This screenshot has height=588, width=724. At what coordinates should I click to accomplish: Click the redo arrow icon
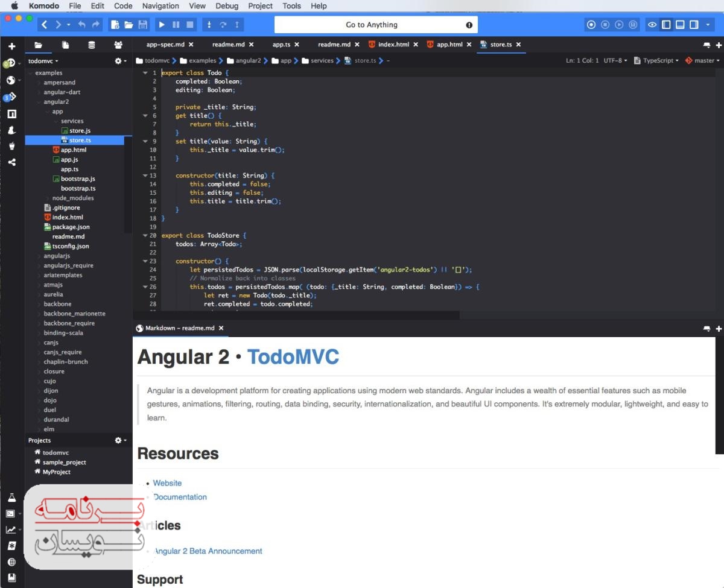click(x=96, y=25)
